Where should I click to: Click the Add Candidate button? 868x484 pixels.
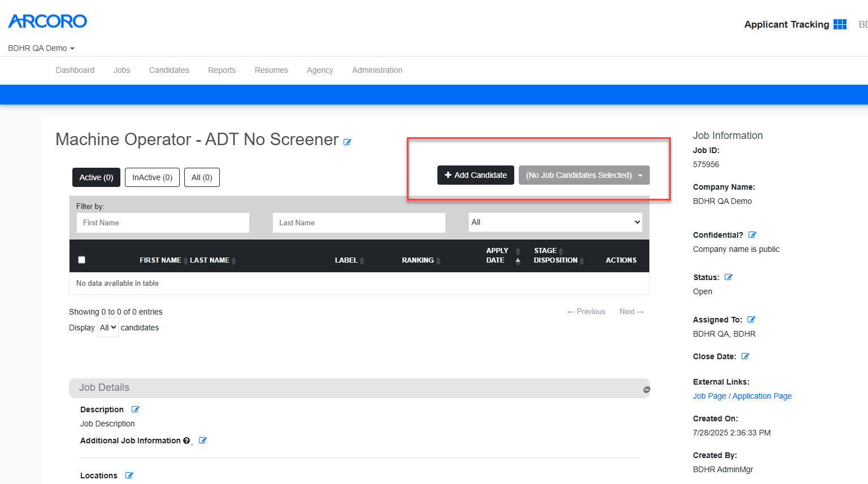point(476,175)
